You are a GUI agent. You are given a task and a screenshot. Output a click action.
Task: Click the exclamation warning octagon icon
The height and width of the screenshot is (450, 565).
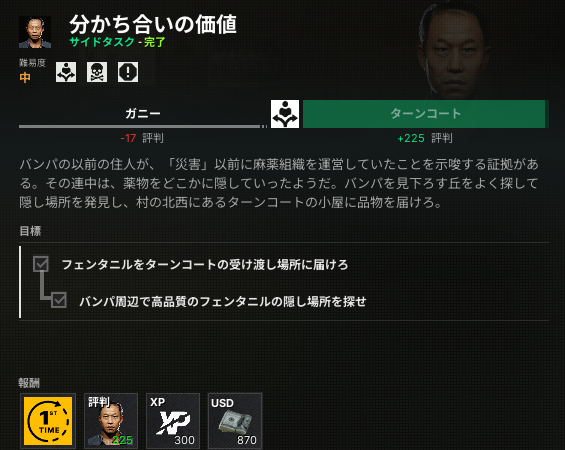(x=128, y=72)
